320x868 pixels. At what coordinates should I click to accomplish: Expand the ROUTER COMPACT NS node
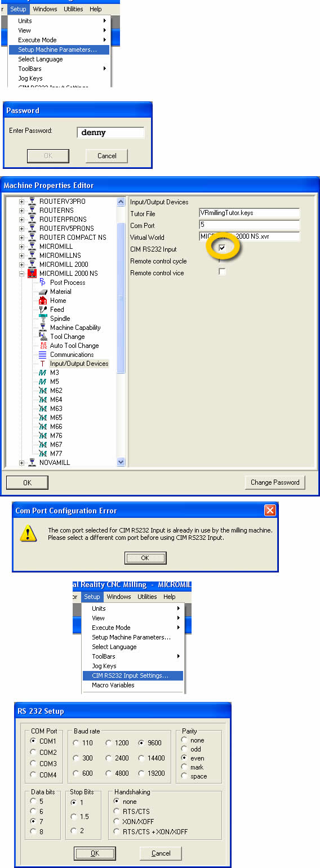coord(22,238)
